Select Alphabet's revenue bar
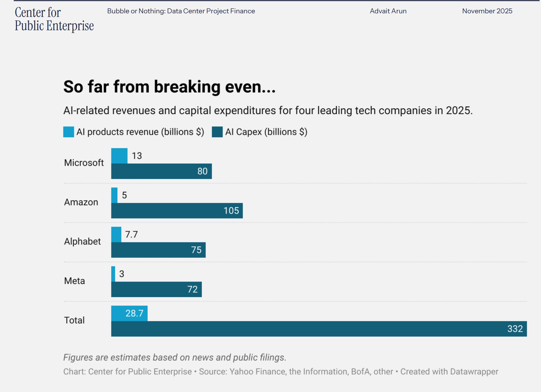 tap(116, 235)
